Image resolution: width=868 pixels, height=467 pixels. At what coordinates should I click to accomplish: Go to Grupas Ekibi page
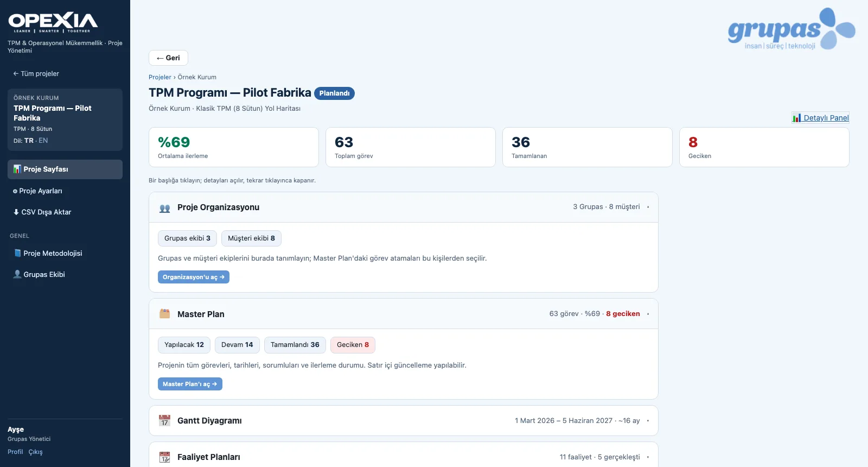(65, 274)
